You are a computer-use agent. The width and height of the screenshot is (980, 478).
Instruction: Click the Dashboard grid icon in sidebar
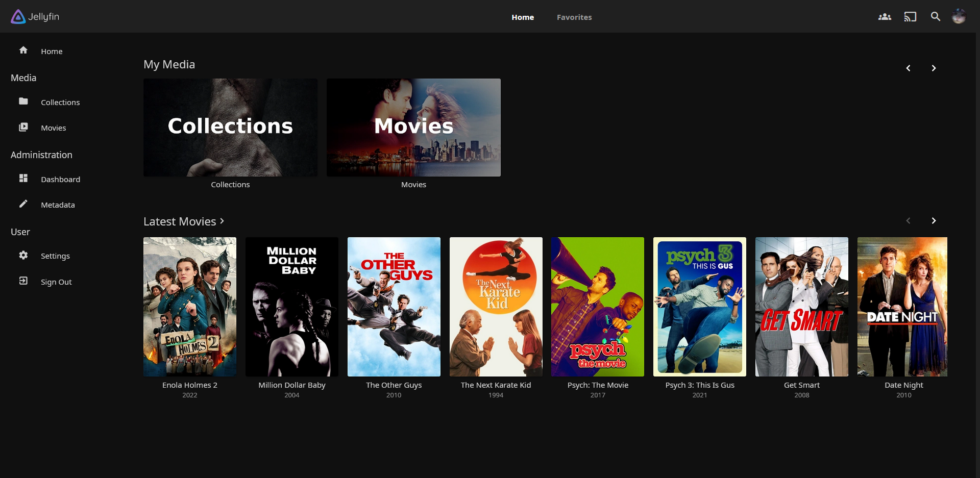23,179
